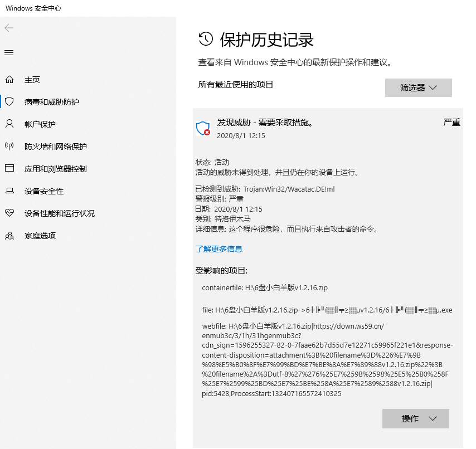This screenshot has height=449, width=476.
Task: Click the 了解更多信息 link
Action: coord(219,249)
